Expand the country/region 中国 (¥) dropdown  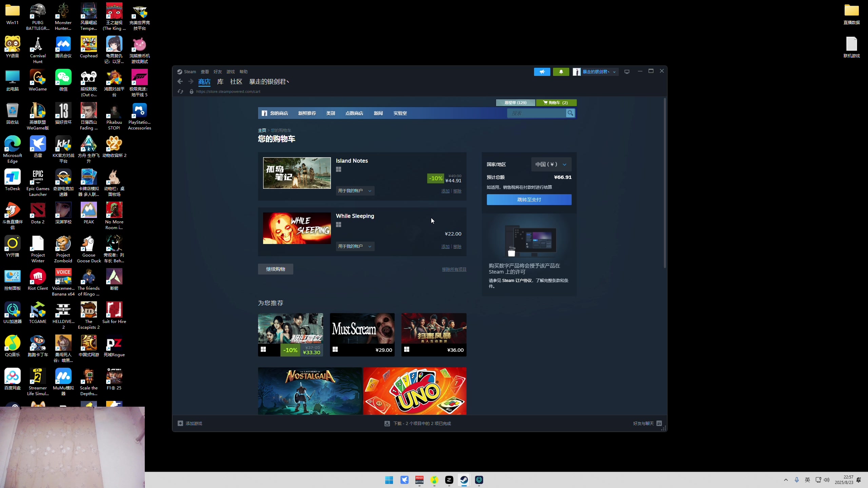coord(551,164)
